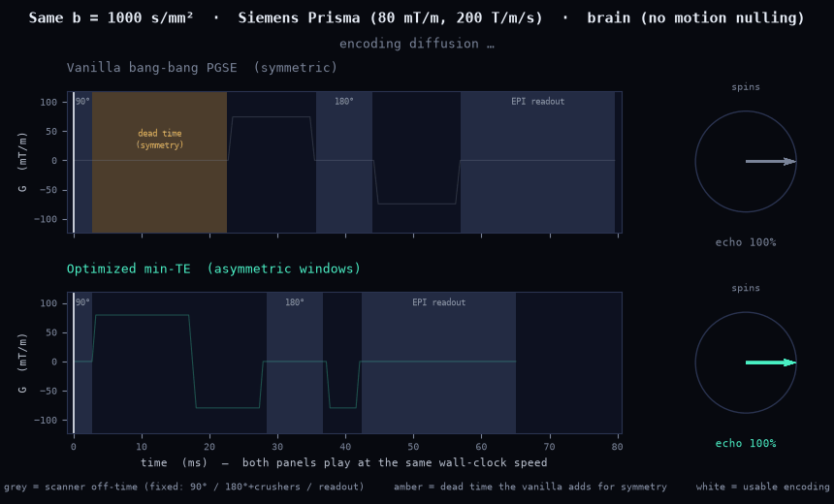Click the '90°' label in vanilla panel
The image size is (834, 504).
(82, 101)
